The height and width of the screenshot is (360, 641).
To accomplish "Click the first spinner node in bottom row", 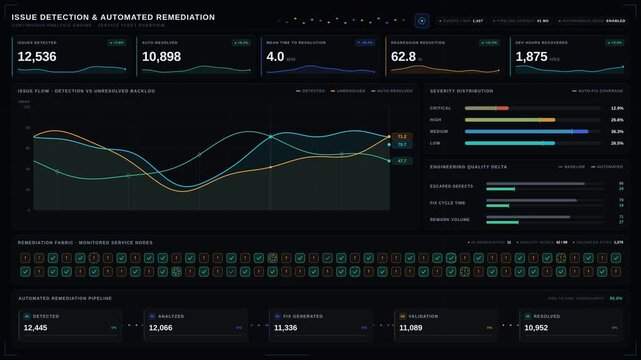I will (x=176, y=271).
